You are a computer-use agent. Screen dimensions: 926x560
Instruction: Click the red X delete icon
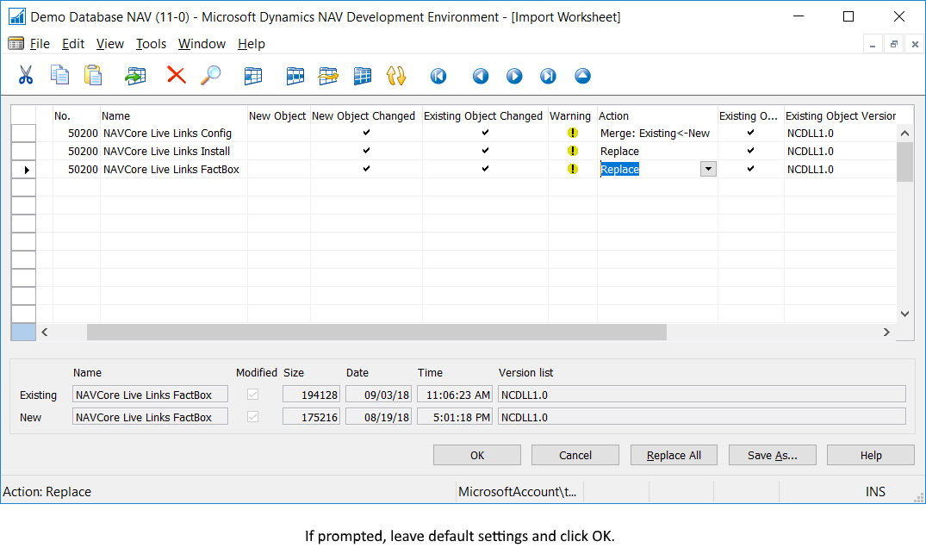[x=176, y=76]
